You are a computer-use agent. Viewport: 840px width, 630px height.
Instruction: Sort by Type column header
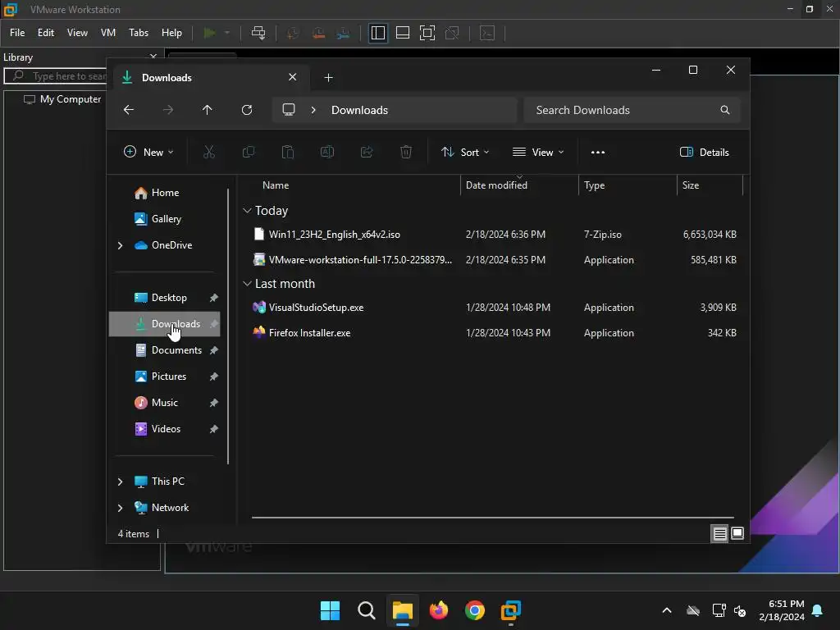tap(628, 185)
